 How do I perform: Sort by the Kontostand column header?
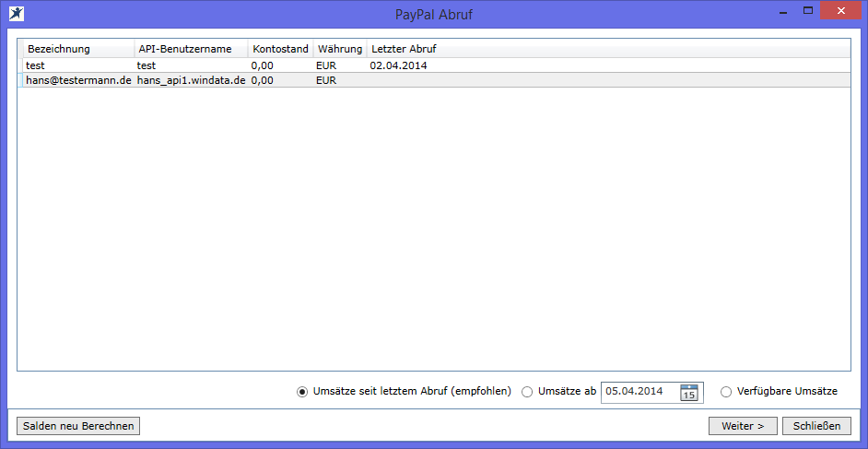pos(281,49)
